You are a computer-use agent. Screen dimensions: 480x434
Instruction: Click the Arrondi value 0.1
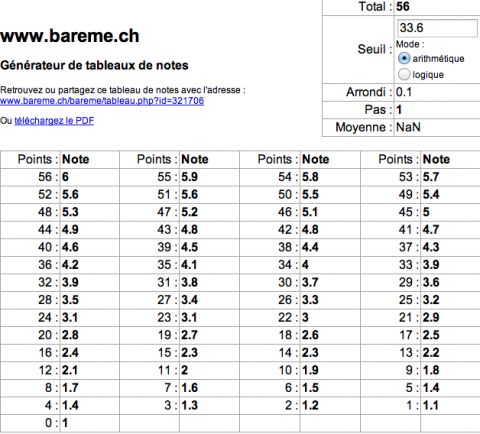[x=404, y=92]
